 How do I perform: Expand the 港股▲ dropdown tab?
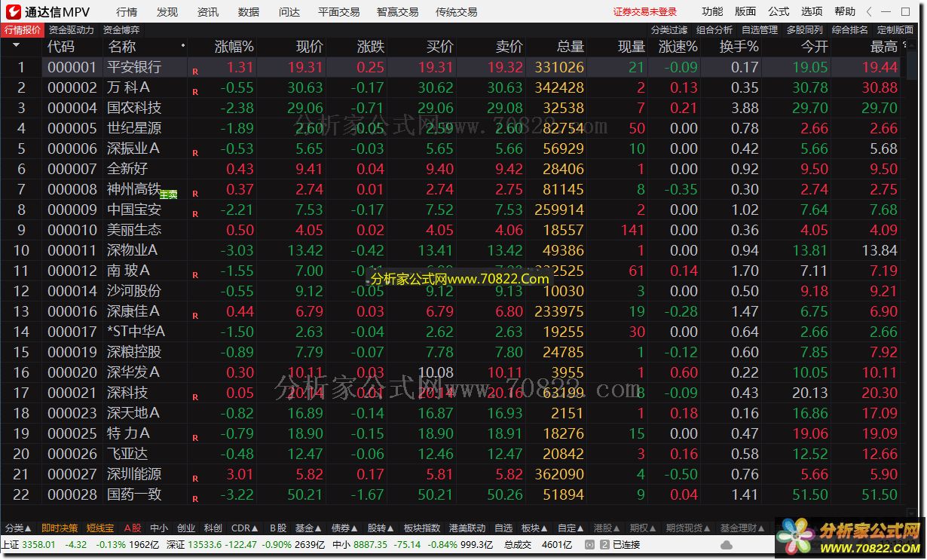point(607,528)
